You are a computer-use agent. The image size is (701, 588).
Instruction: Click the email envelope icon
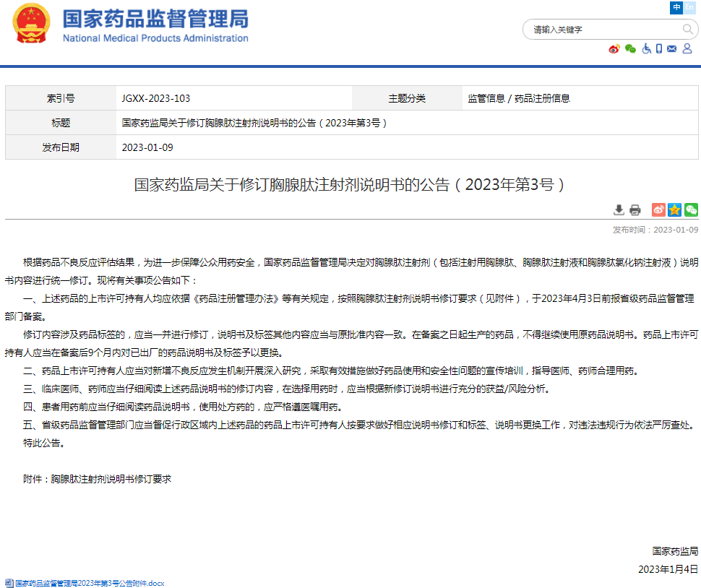pos(672,48)
